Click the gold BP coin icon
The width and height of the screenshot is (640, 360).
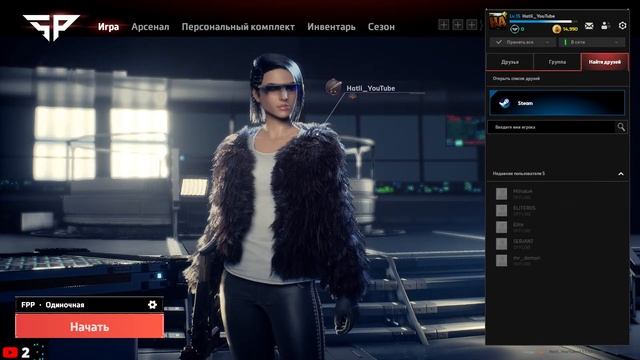point(556,29)
